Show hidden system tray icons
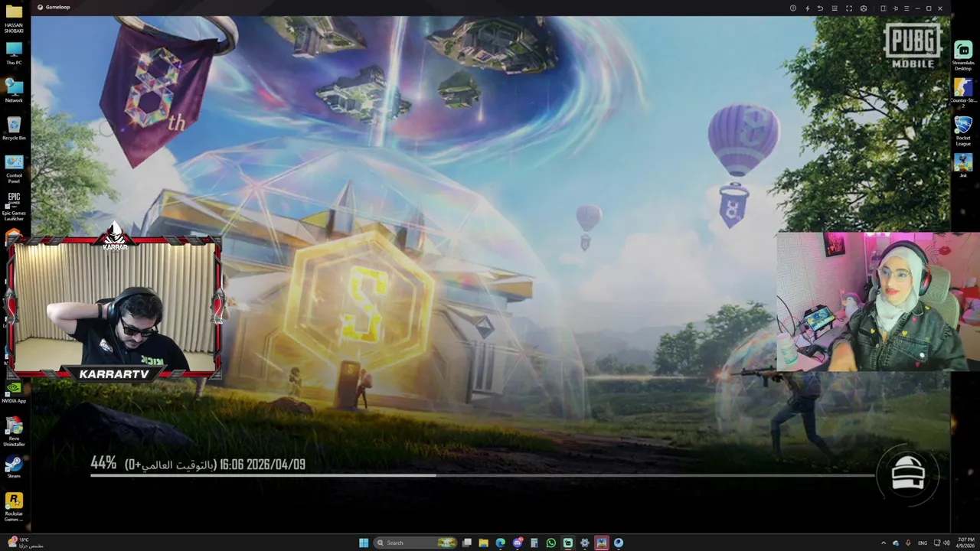Image resolution: width=980 pixels, height=551 pixels. tap(884, 543)
